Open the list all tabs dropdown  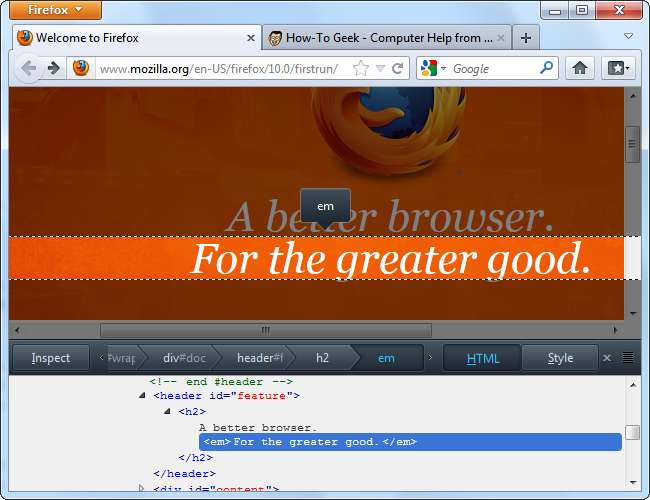click(x=628, y=36)
